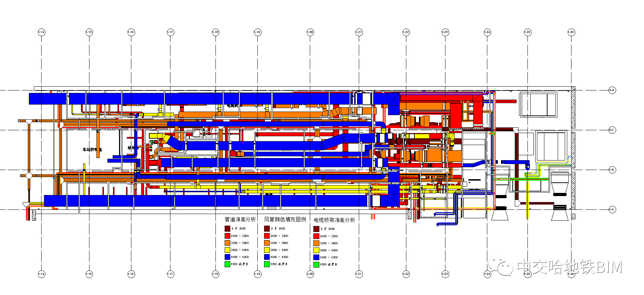Select bottom grid bubble 3-15
644x295 pixels.
pos(89,274)
